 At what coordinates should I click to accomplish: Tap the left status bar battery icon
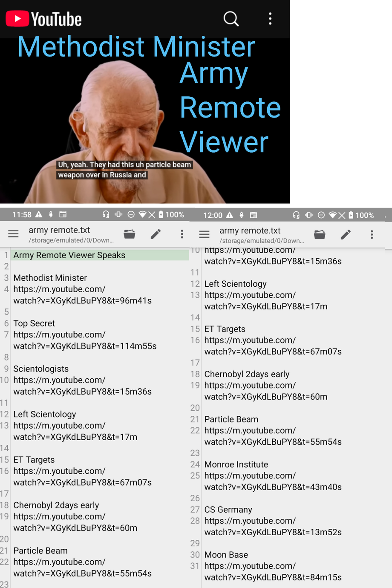pyautogui.click(x=161, y=215)
